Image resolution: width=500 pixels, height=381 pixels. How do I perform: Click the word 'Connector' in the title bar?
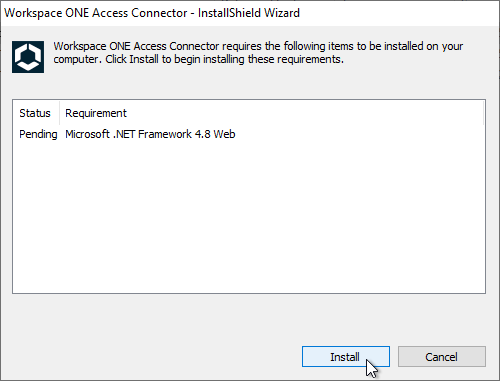pos(159,13)
